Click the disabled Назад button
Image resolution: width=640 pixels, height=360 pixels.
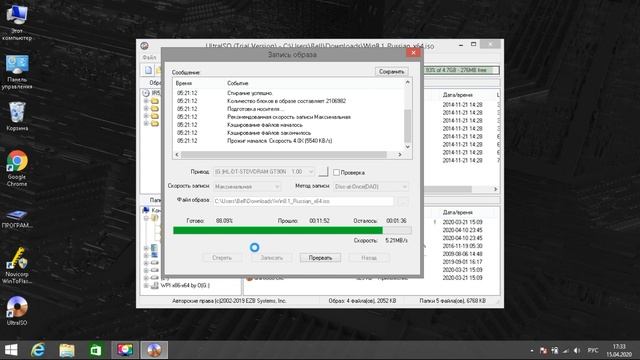[369, 258]
